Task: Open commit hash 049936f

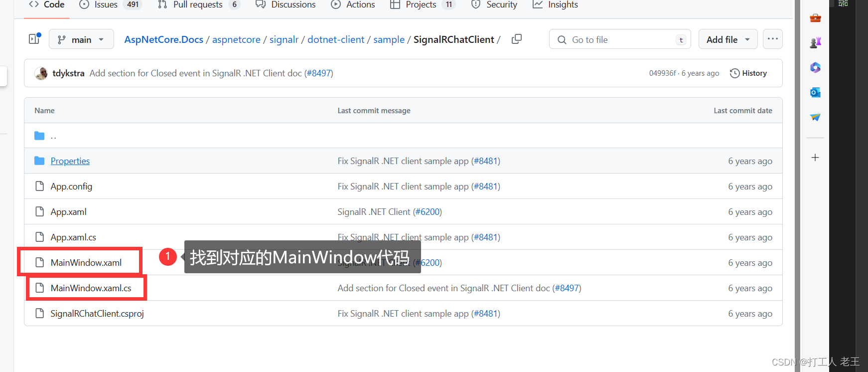Action: coord(662,73)
